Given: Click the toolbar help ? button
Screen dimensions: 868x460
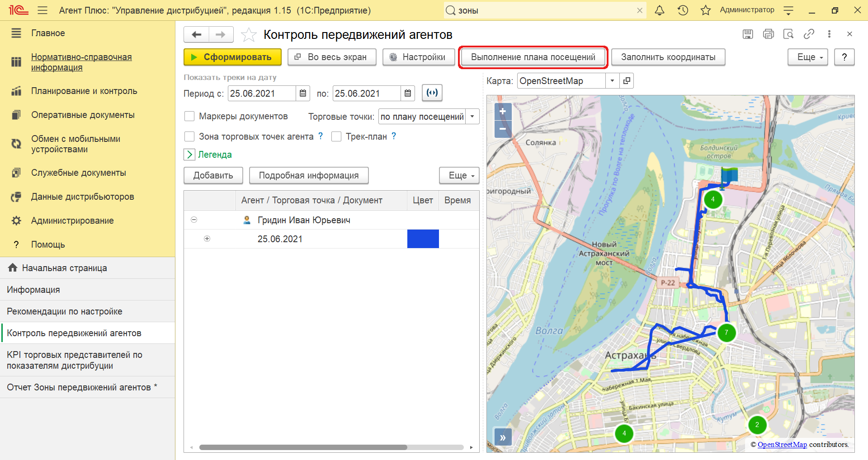Looking at the screenshot, I should pos(844,57).
